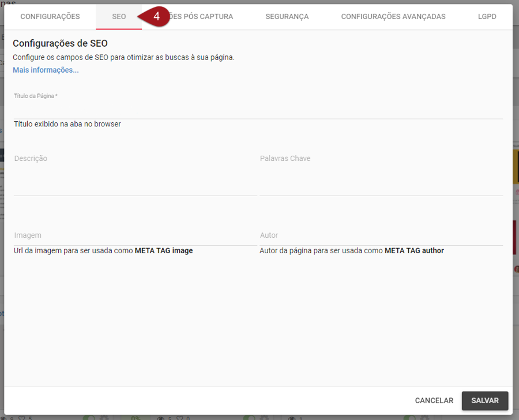Go to the Segurança tab
This screenshot has width=519, height=420.
287,17
